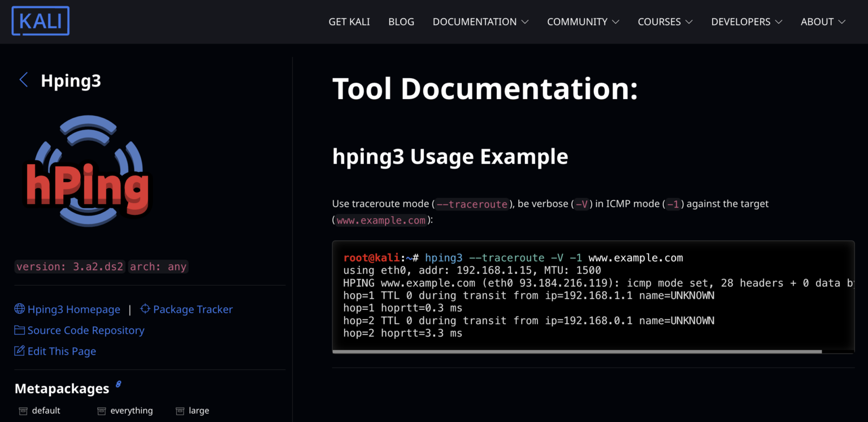The width and height of the screenshot is (868, 422).
Task: Click the pencil icon beside Edit This Page
Action: 19,351
